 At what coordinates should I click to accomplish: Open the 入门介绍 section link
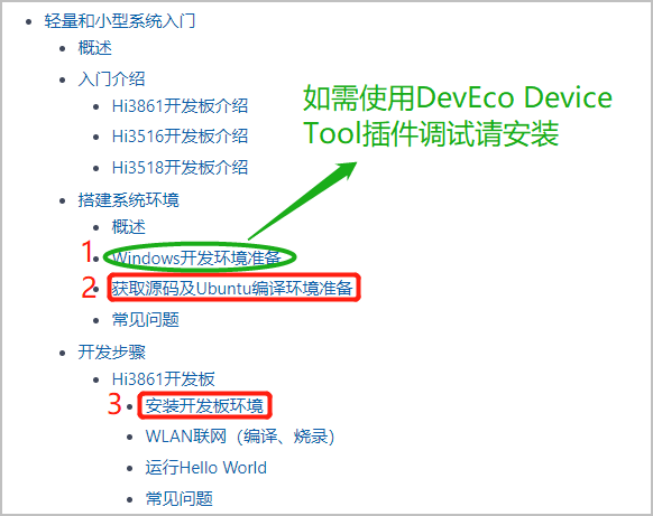coord(111,79)
